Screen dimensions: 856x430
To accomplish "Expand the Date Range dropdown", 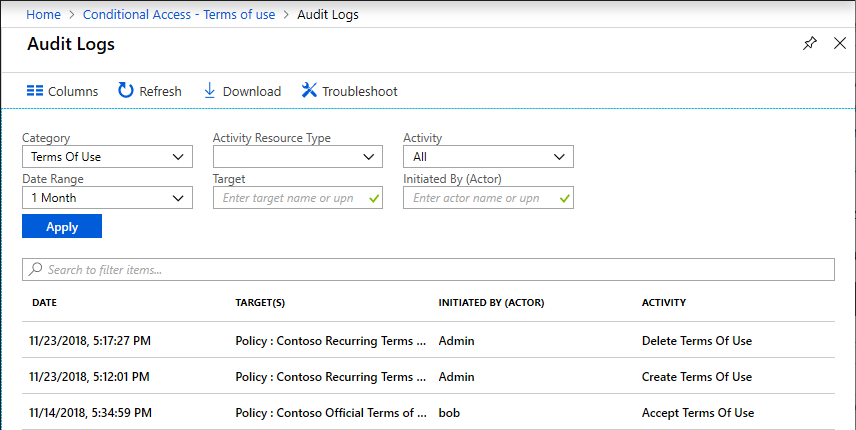I will [x=107, y=198].
